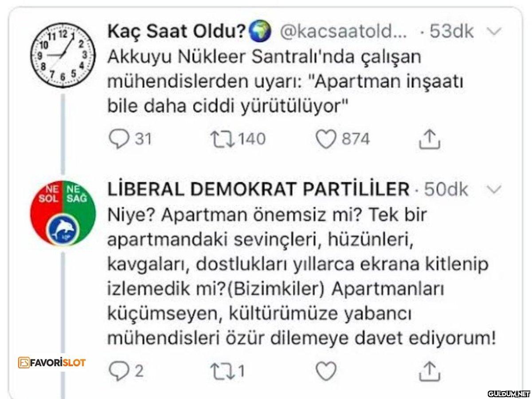The width and height of the screenshot is (532, 399).
Task: Share the Liberal Demokrat Partililer reply
Action: click(x=429, y=371)
